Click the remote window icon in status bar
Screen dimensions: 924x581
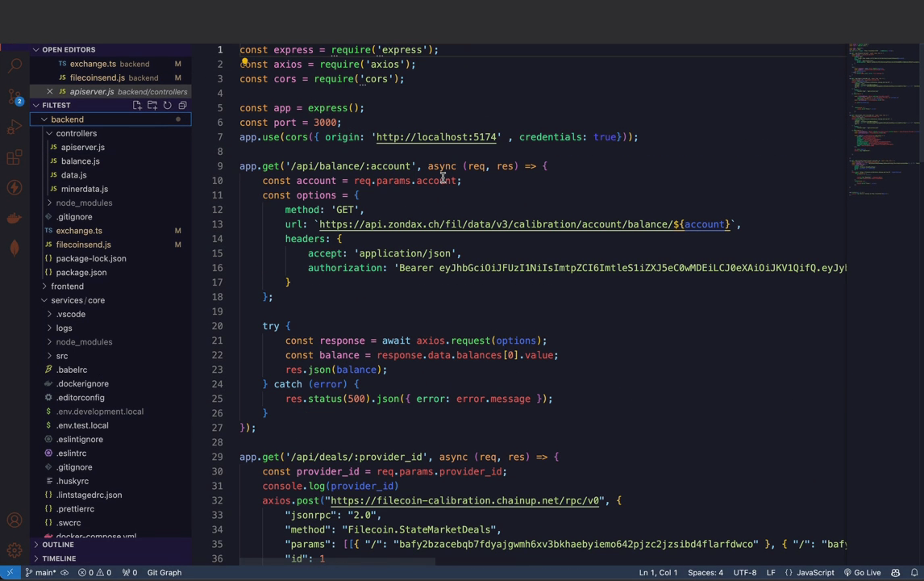[10, 573]
